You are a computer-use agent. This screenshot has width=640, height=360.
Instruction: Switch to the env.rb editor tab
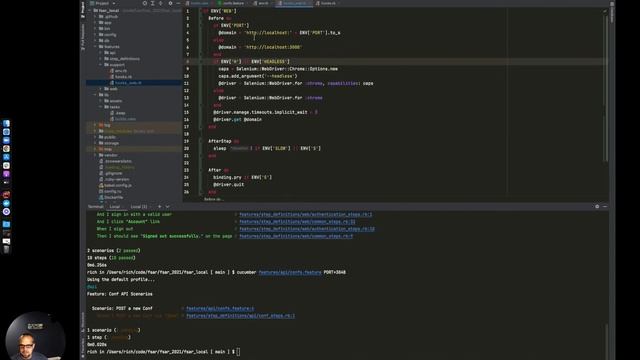tap(262, 3)
